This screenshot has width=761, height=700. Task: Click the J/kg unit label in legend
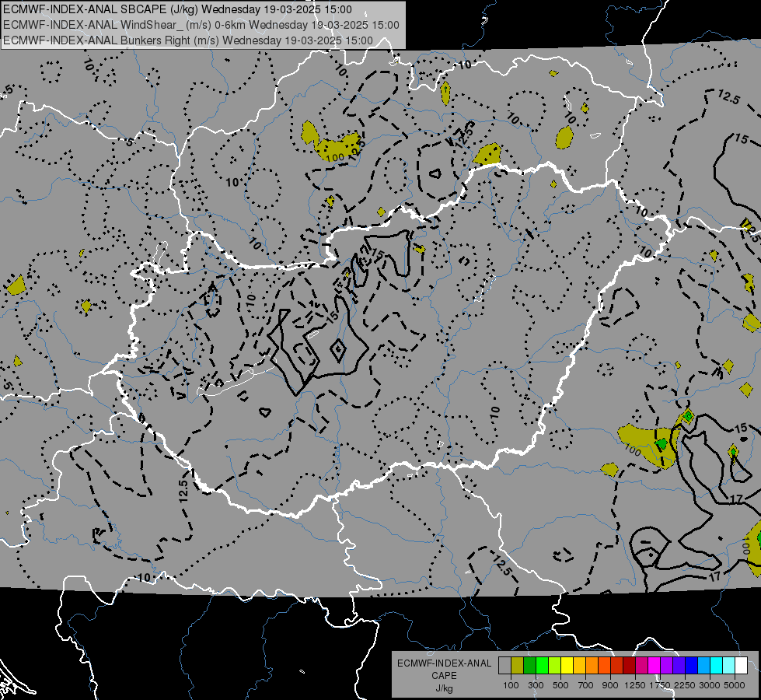tap(444, 688)
